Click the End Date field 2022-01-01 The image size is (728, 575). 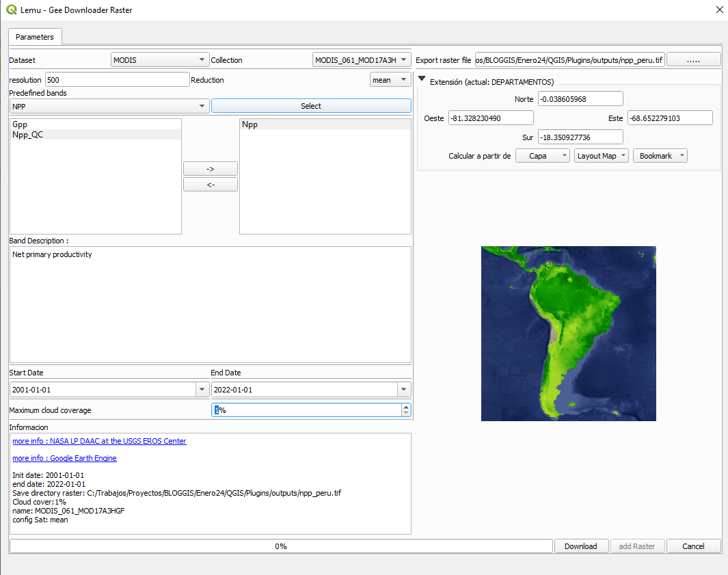coord(305,390)
